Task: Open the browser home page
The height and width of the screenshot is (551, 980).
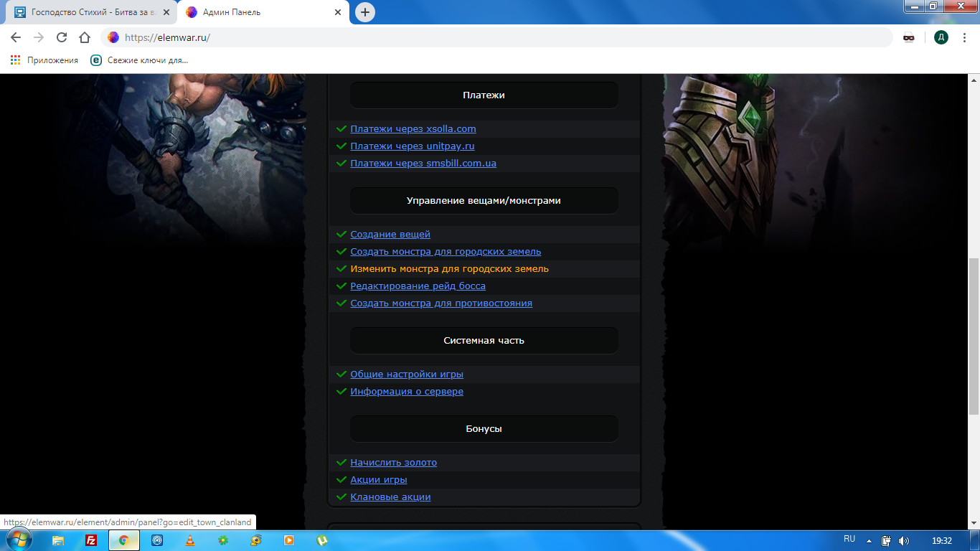Action: (x=85, y=37)
